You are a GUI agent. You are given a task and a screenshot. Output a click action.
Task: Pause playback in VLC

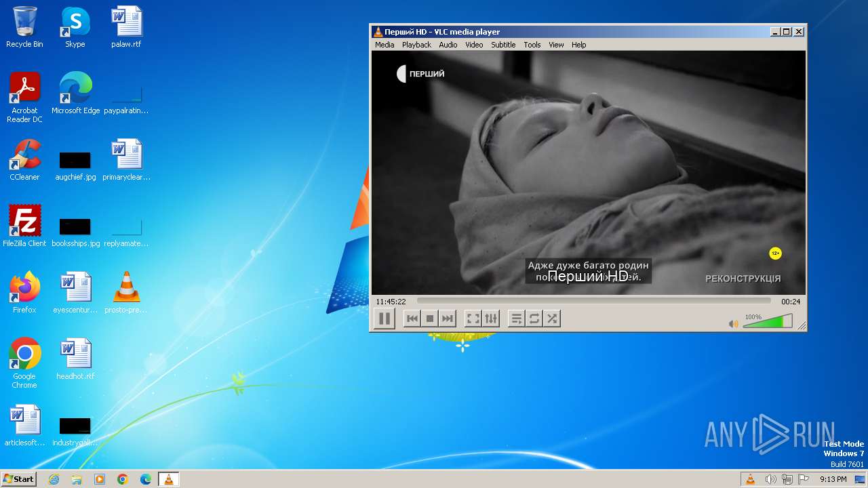tap(384, 319)
